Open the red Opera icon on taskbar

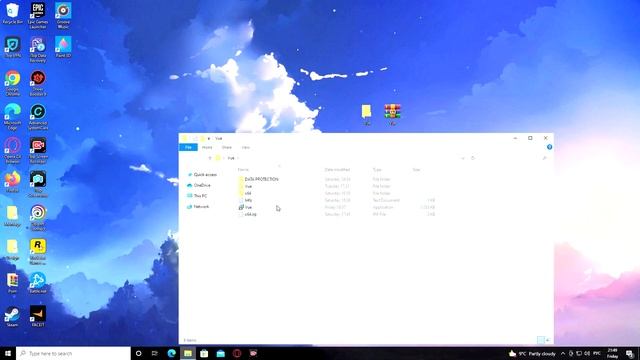[237, 353]
